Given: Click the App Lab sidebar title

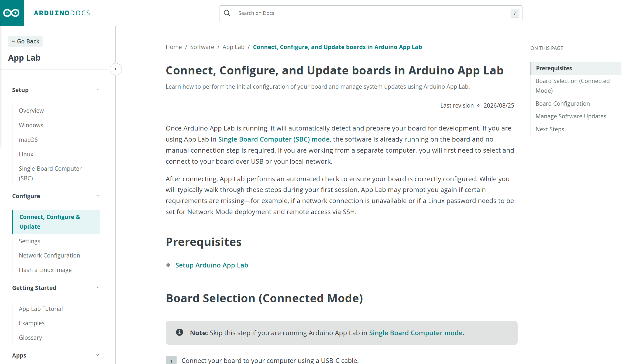Looking at the screenshot, I should coord(24,58).
